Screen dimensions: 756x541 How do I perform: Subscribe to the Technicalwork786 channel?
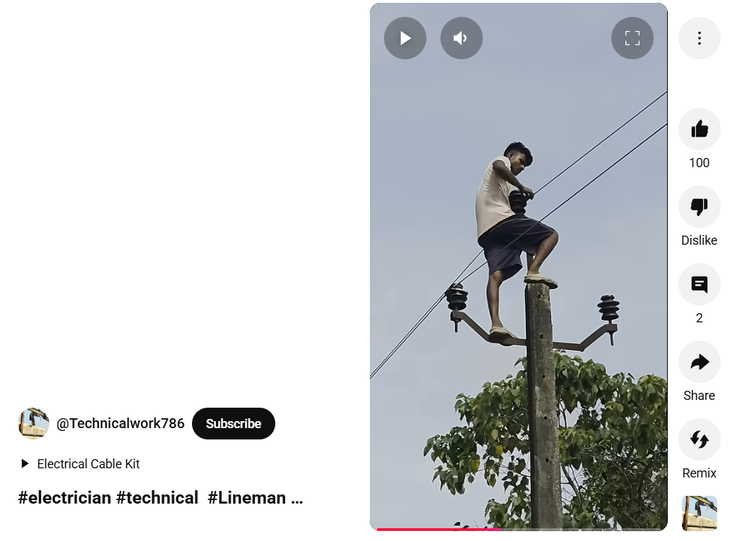pyautogui.click(x=234, y=423)
